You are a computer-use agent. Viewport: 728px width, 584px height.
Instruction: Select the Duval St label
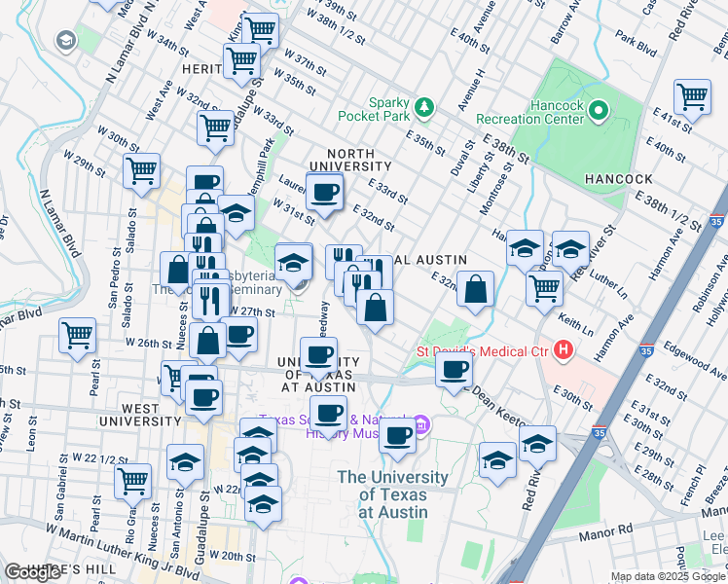click(463, 159)
